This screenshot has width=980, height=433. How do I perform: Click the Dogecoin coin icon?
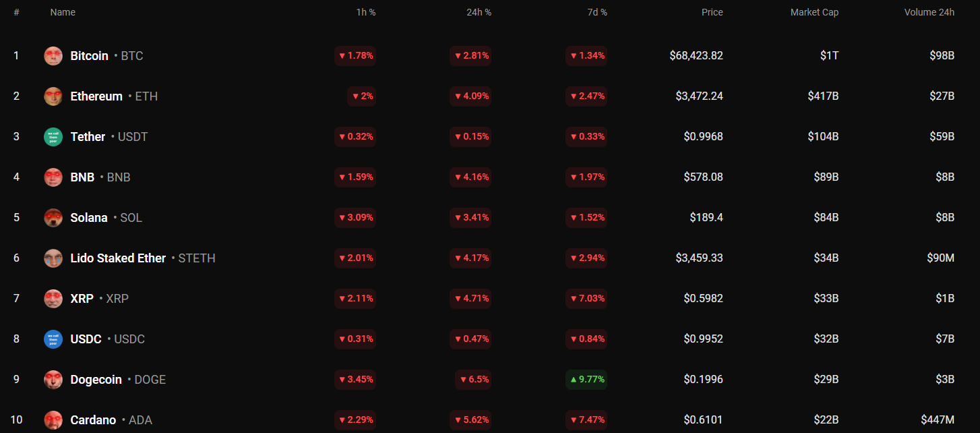(x=53, y=380)
